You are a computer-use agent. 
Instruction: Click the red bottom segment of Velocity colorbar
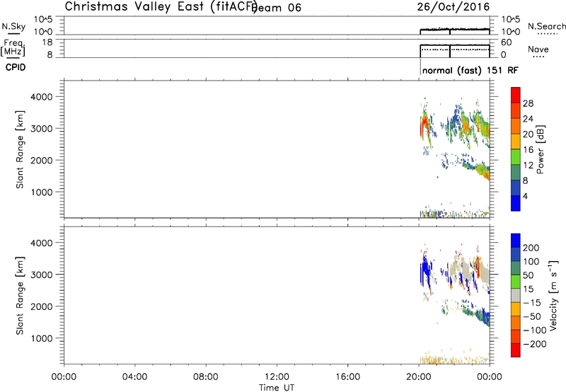516,350
